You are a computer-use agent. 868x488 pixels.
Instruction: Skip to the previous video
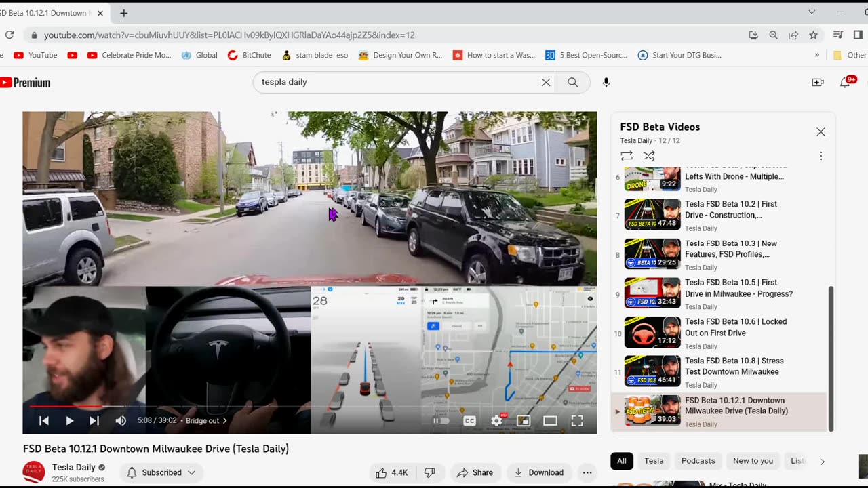pyautogui.click(x=44, y=421)
